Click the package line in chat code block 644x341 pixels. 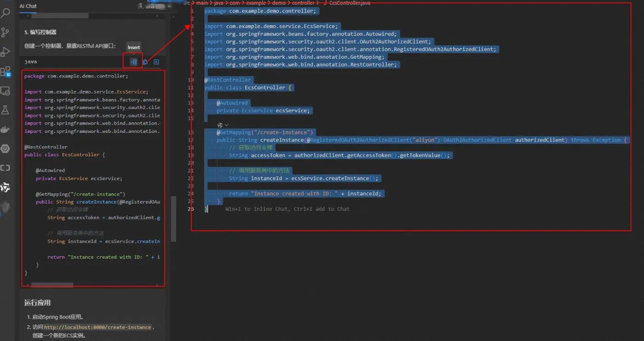tap(76, 76)
